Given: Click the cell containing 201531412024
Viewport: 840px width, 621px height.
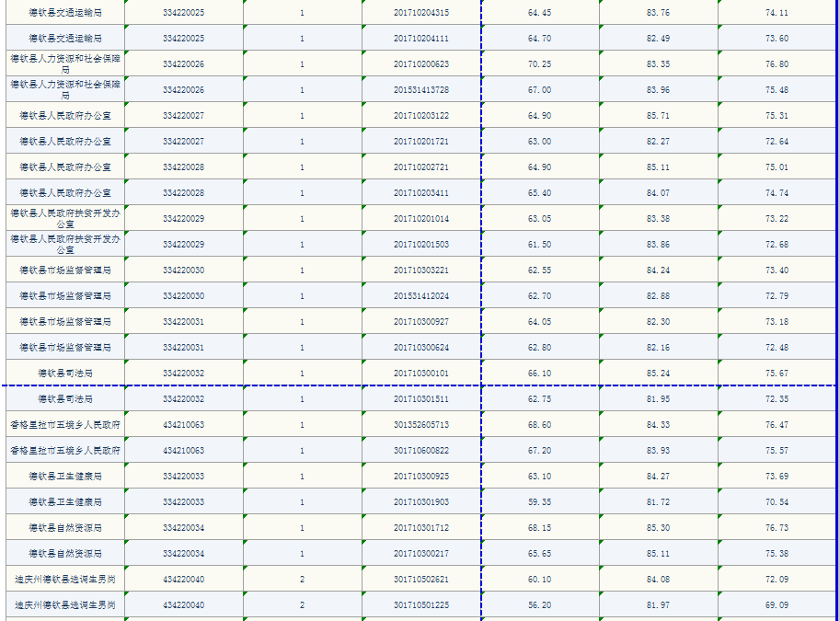Looking at the screenshot, I should [420, 296].
